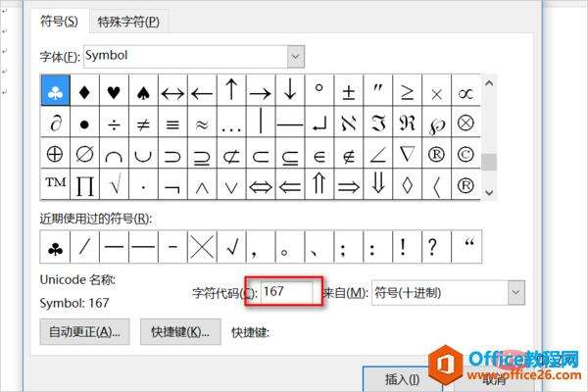
Task: Click the 字符代码 field showing 167
Action: [x=287, y=291]
